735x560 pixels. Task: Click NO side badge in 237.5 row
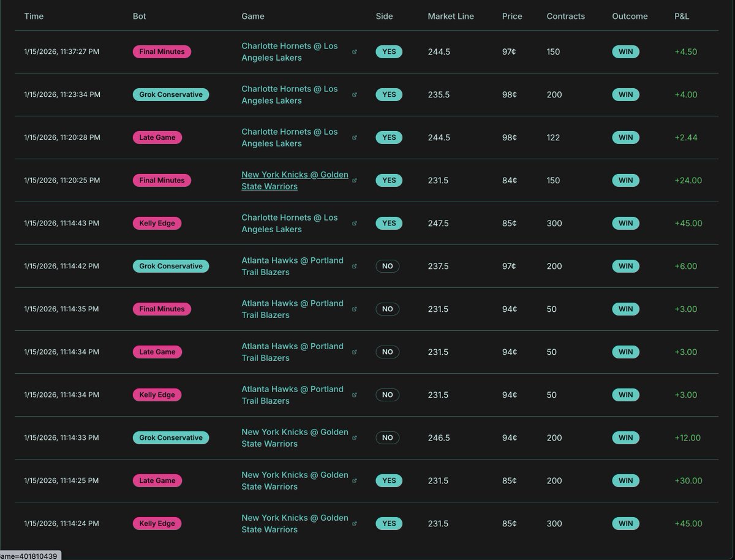click(x=387, y=267)
